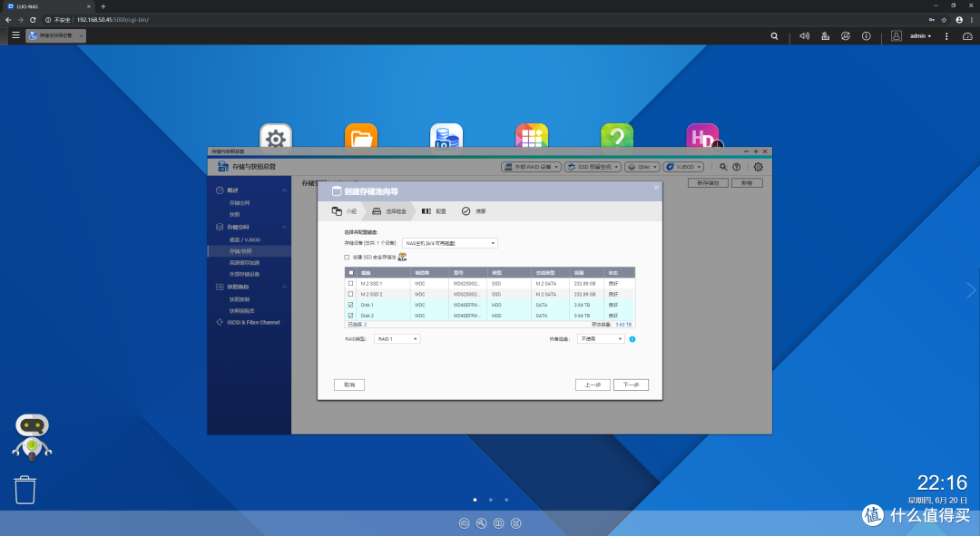Go to wizard Summary step tab
Image resolution: width=980 pixels, height=536 pixels.
point(474,211)
